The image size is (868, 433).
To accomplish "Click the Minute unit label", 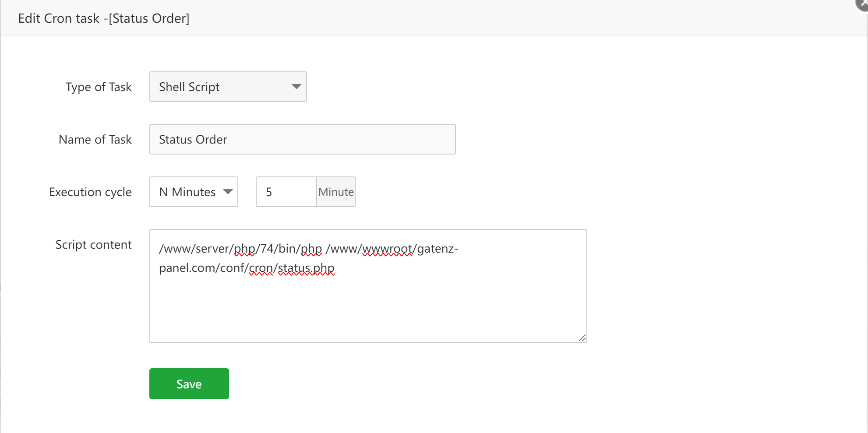I will click(336, 192).
